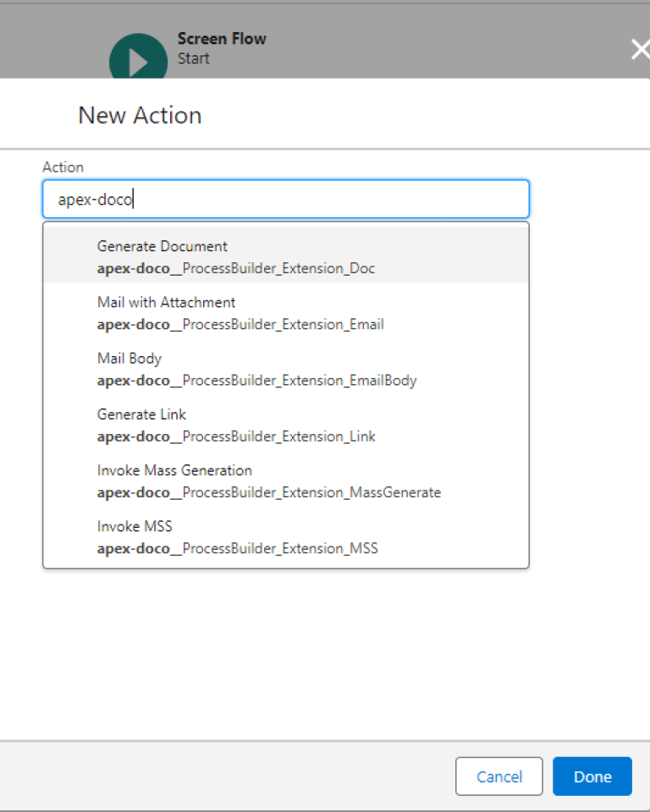Click the Screen Flow header label
This screenshot has height=812, width=650.
[x=222, y=38]
